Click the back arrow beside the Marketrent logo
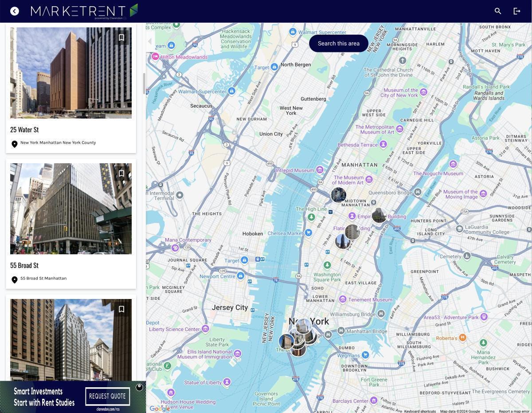Viewport: 532px width, 413px height. tap(14, 11)
